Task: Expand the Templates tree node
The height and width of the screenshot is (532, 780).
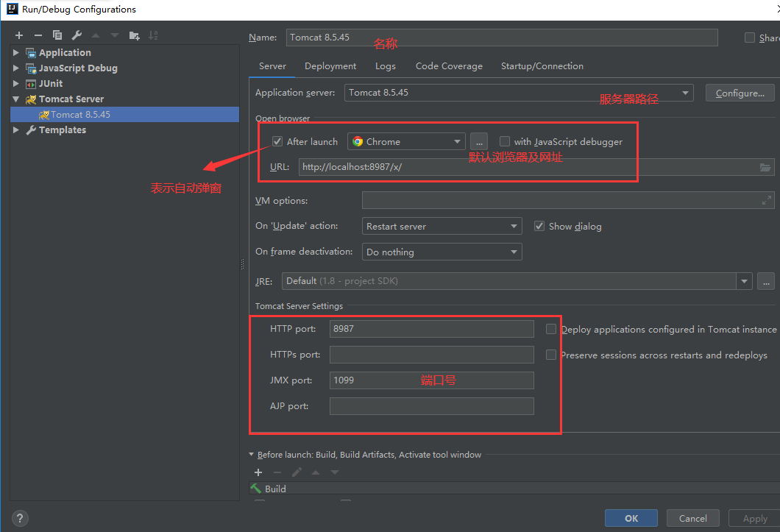Action: [16, 130]
